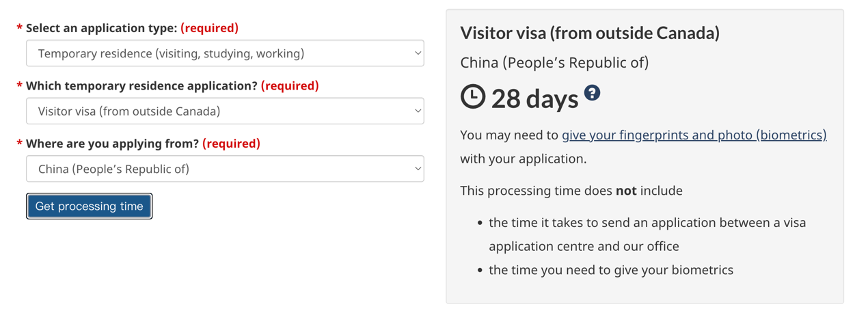Screen dimensions: 868x324
Task: Click the 'Select an application type' label
Action: pos(101,28)
